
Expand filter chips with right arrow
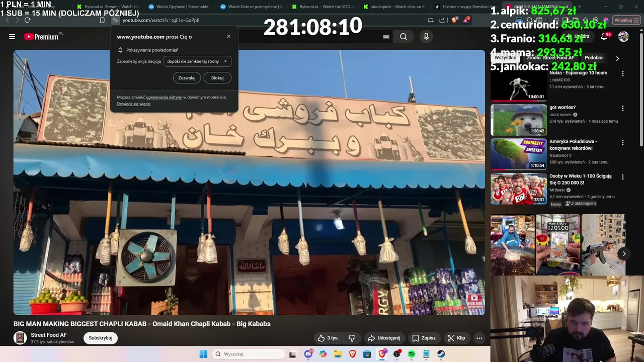pyautogui.click(x=617, y=58)
